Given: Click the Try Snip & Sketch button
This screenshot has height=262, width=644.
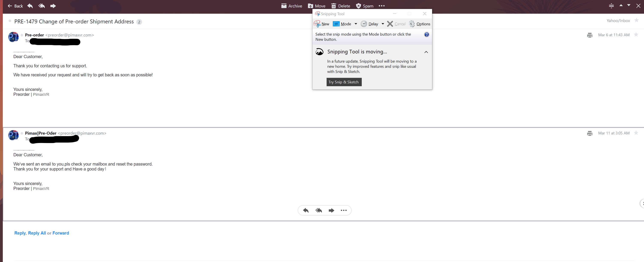Looking at the screenshot, I should pyautogui.click(x=344, y=82).
